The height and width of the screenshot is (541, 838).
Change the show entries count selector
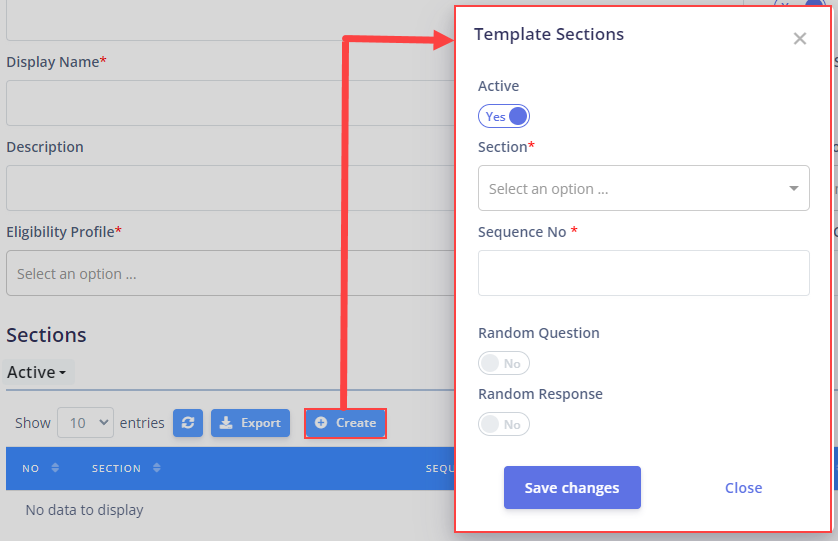click(86, 423)
